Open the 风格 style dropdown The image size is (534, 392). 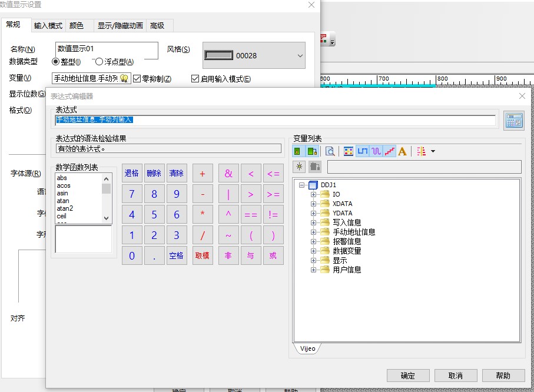300,56
